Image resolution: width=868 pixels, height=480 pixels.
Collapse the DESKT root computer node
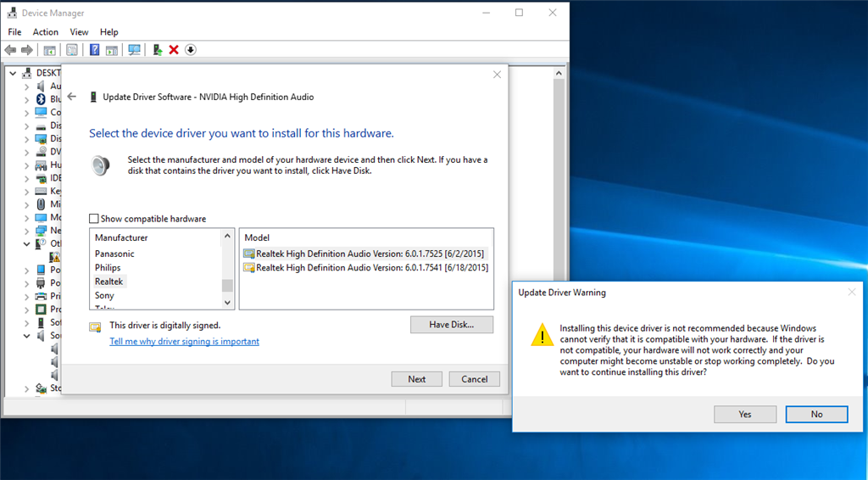click(13, 73)
